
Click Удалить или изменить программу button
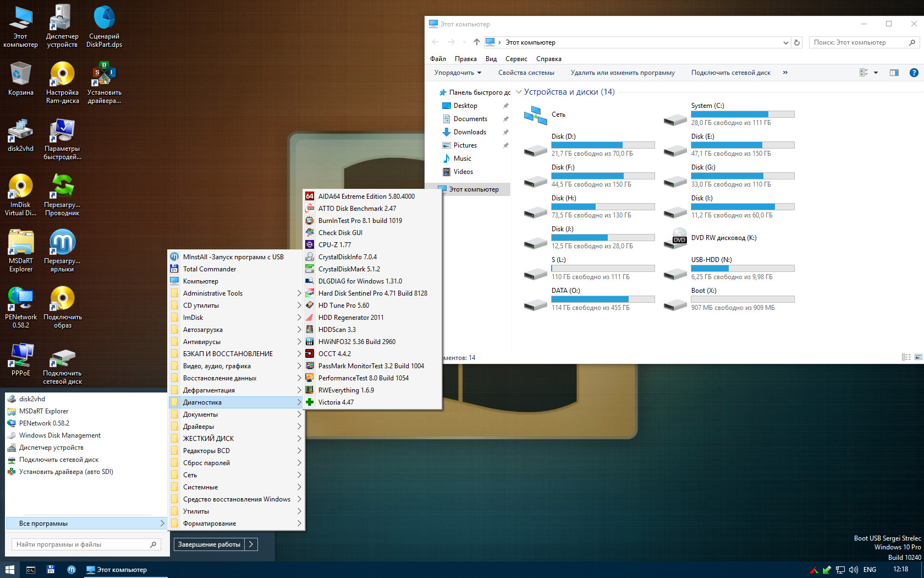tap(623, 73)
